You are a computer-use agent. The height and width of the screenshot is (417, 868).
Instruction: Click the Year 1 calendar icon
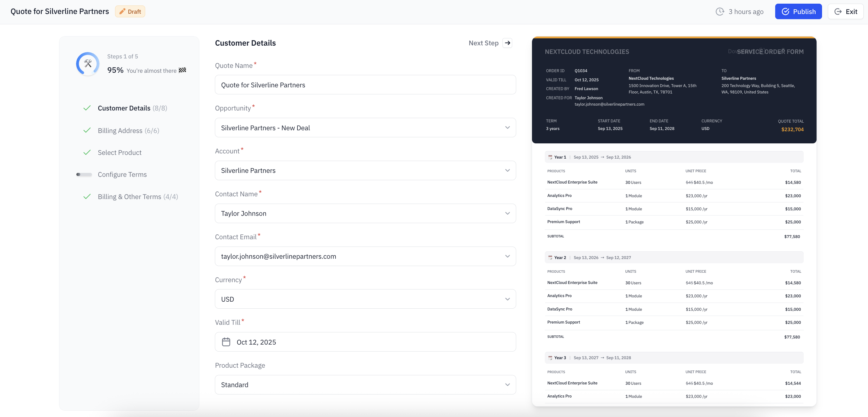click(x=550, y=157)
